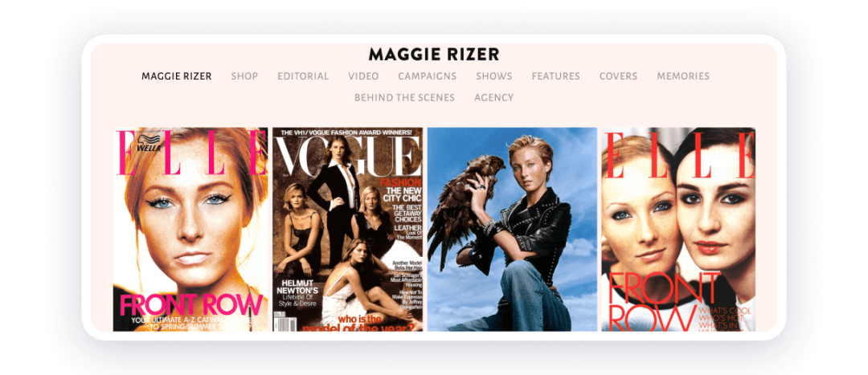
Task: Click the Agency navigation link
Action: pyautogui.click(x=493, y=98)
